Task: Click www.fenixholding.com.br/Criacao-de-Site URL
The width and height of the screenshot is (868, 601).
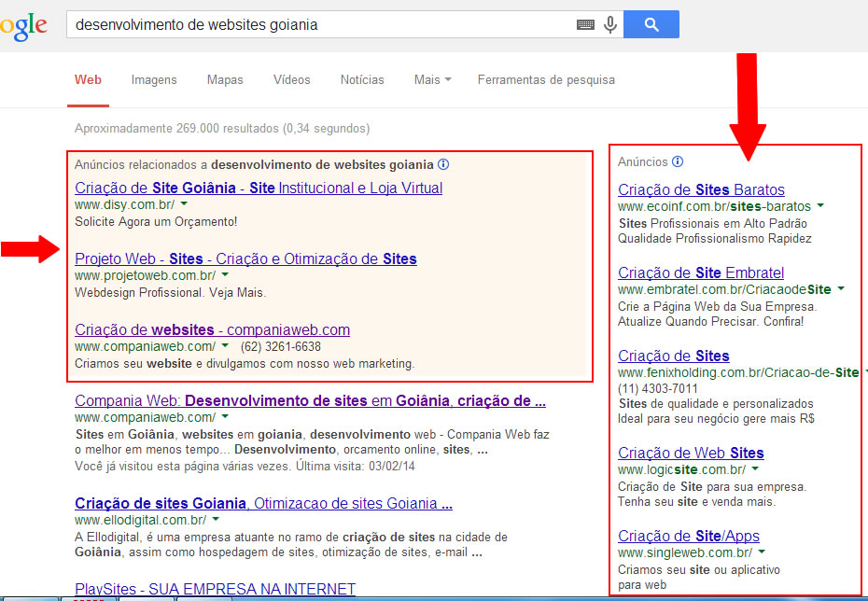Action: click(738, 373)
